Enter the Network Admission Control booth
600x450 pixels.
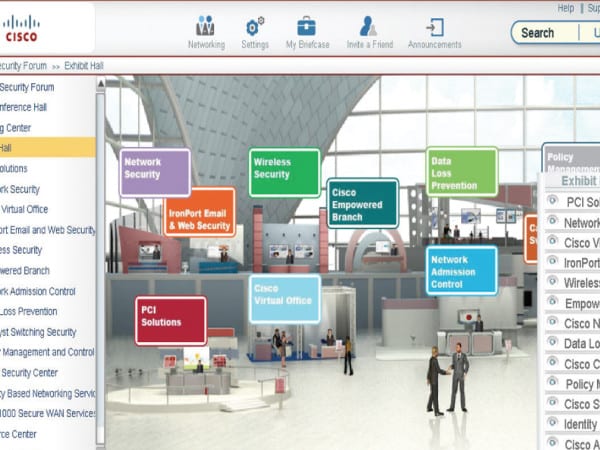(462, 271)
